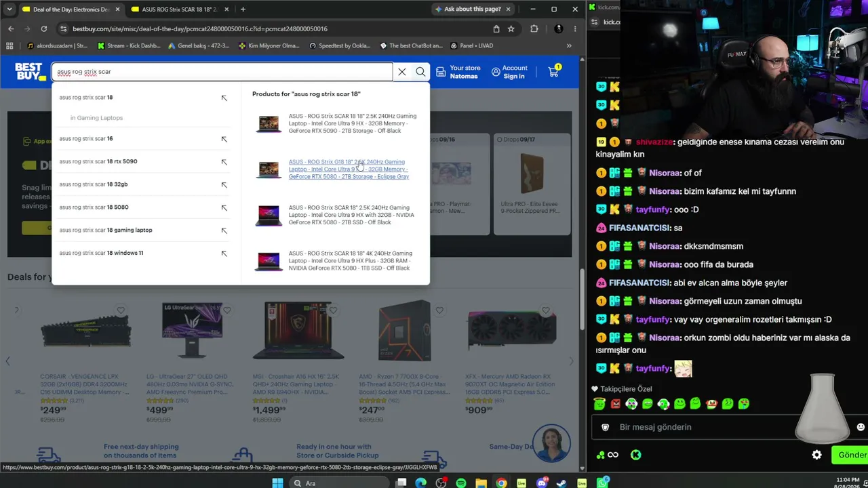Screen dimensions: 868x488
Task: Search 'in Gaming Laptops' category suggestion
Action: pyautogui.click(x=96, y=118)
